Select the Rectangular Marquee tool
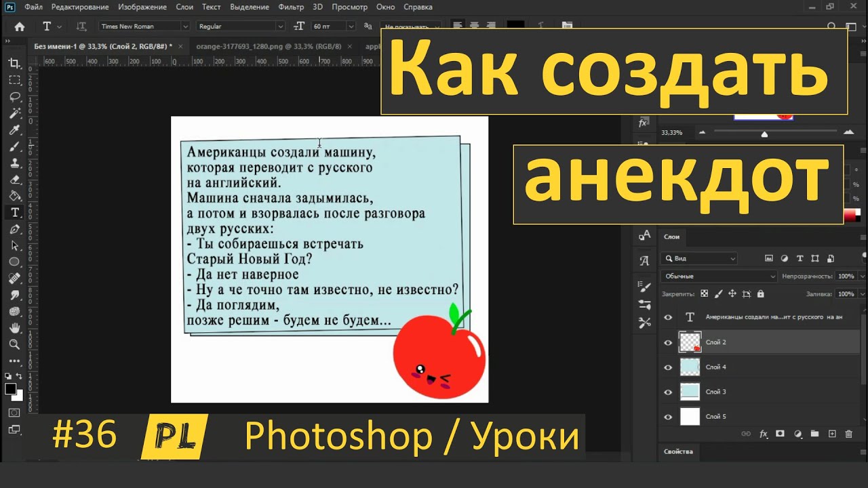 coord(14,80)
